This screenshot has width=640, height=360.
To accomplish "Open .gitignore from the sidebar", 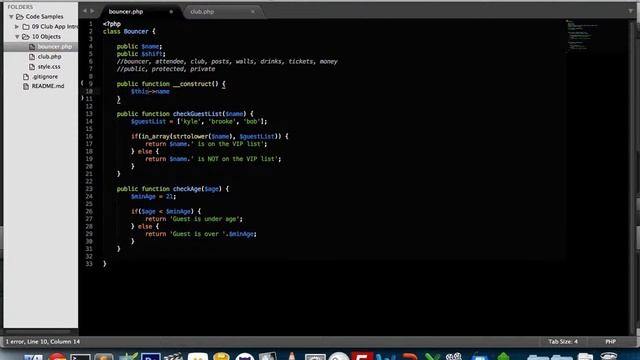I will pyautogui.click(x=45, y=77).
